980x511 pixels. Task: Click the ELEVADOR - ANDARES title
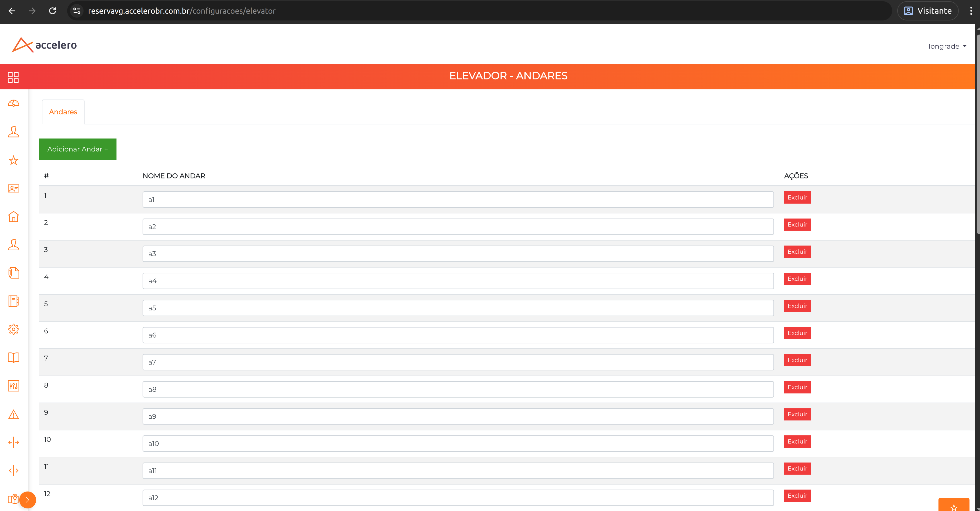pos(508,76)
